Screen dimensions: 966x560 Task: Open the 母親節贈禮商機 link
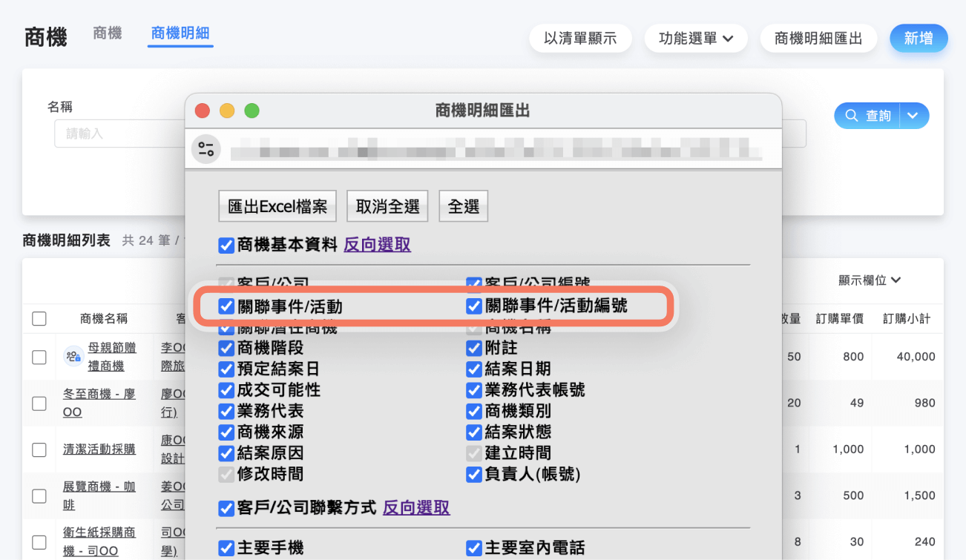click(112, 357)
